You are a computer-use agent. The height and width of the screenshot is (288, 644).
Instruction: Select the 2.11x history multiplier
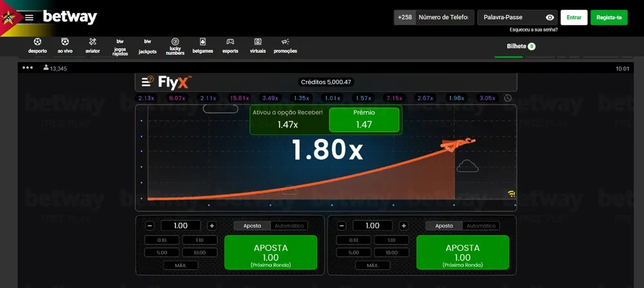pos(208,98)
